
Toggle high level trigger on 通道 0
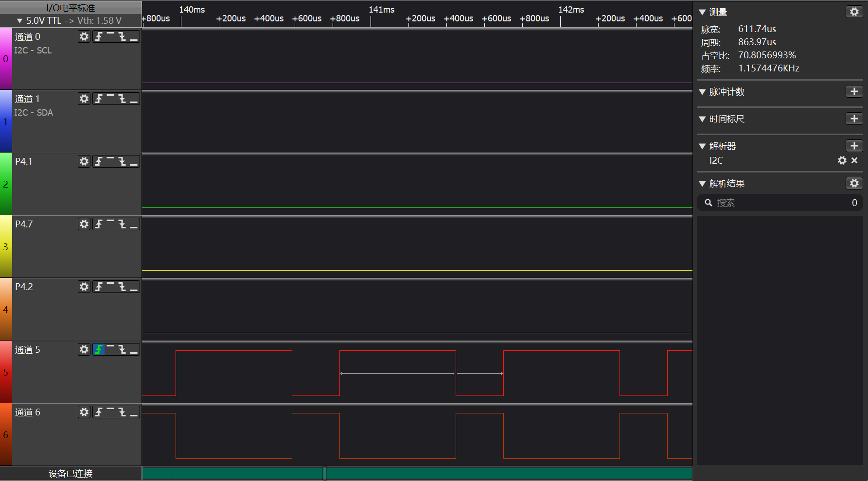click(110, 36)
